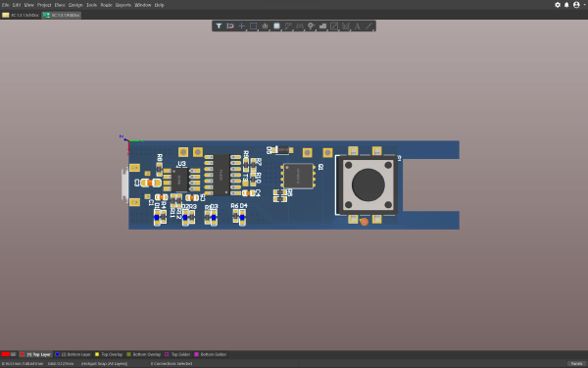This screenshot has width=588, height=368.
Task: Select the U3 IC on the board
Action: (180, 180)
